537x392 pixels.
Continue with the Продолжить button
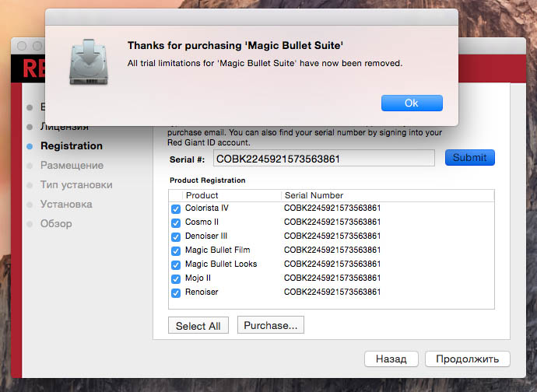468,359
